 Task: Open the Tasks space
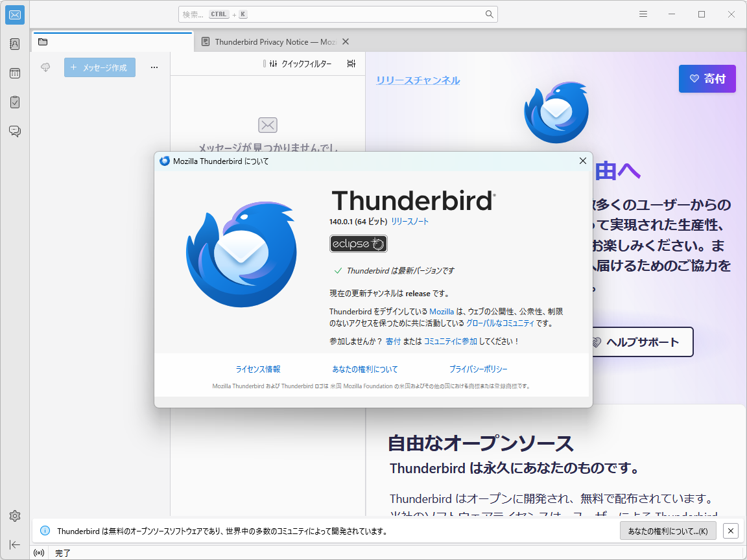click(14, 102)
